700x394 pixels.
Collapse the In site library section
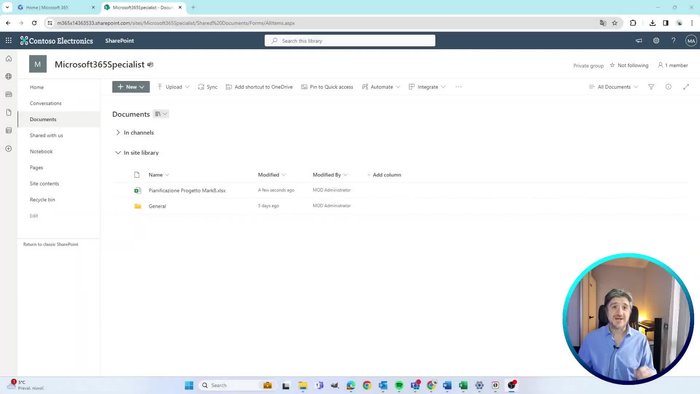pos(137,153)
